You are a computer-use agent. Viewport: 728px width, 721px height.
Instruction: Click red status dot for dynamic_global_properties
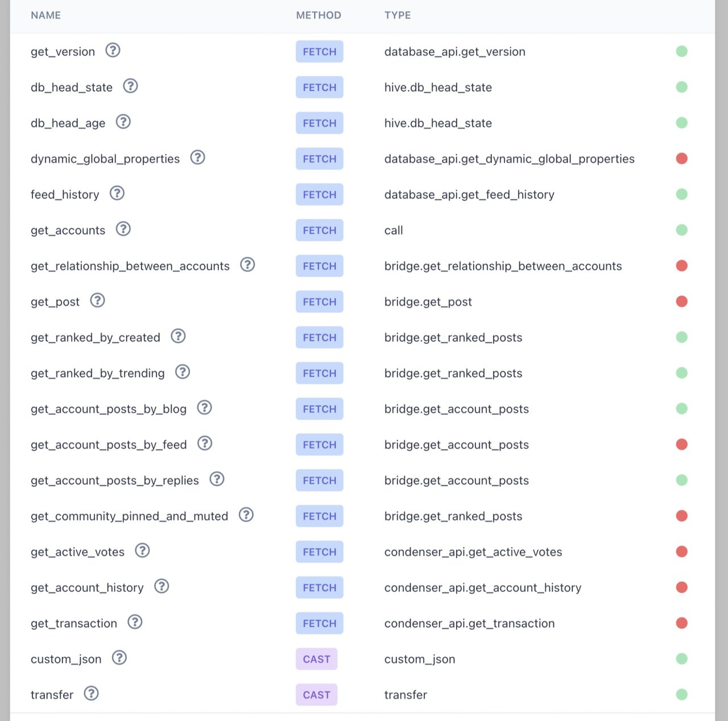681,159
